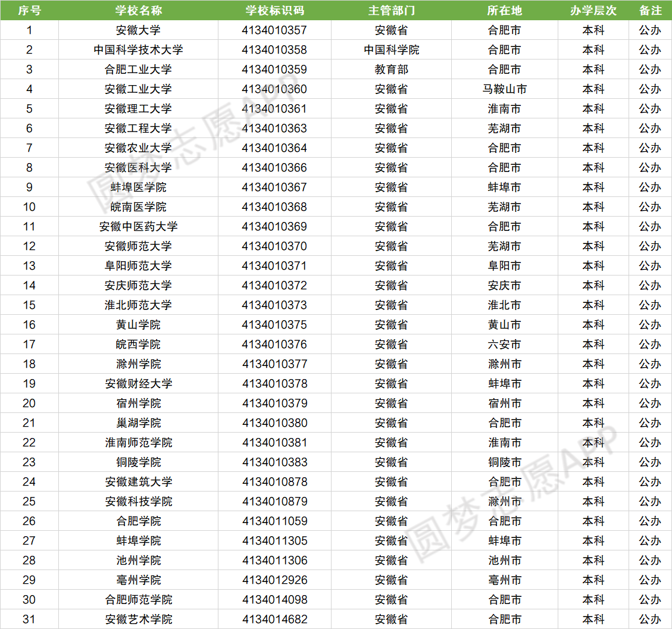Select code 4134010878

coord(275,482)
